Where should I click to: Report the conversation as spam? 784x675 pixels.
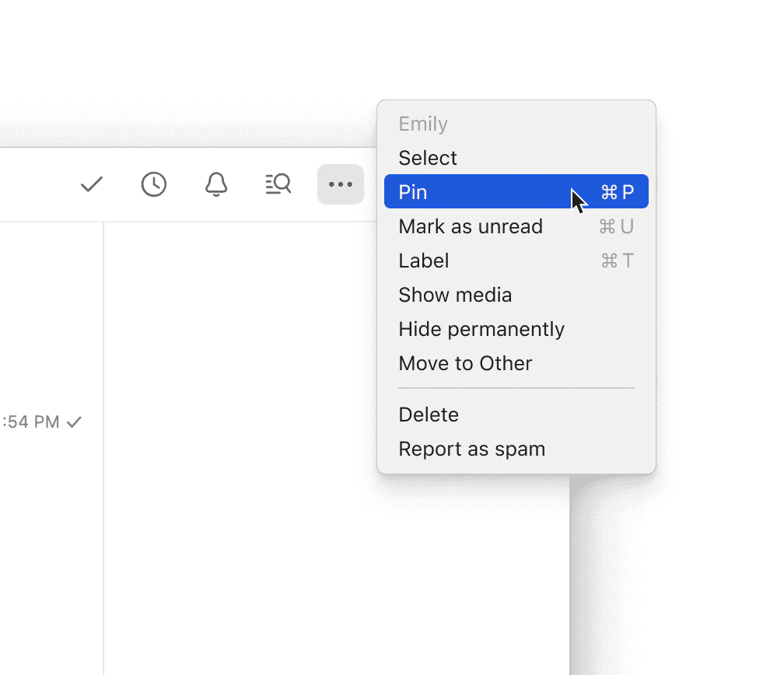click(471, 449)
